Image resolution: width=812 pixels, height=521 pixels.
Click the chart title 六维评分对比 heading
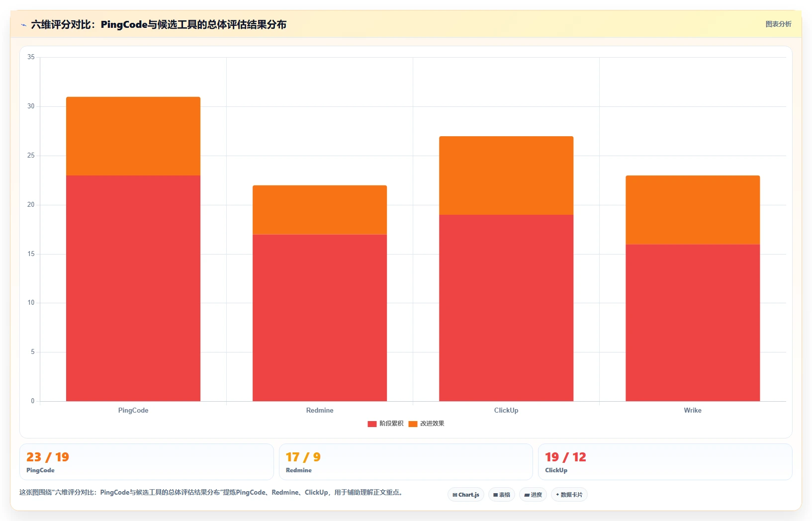click(x=159, y=24)
